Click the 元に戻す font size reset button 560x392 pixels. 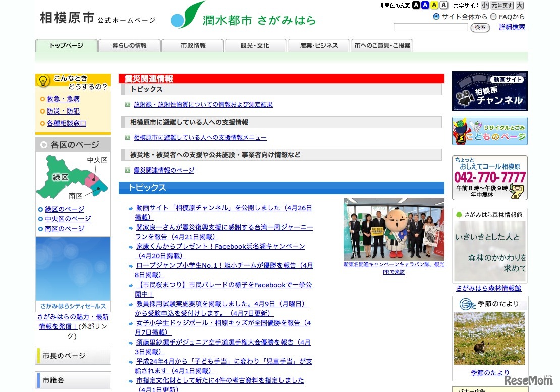pyautogui.click(x=503, y=5)
